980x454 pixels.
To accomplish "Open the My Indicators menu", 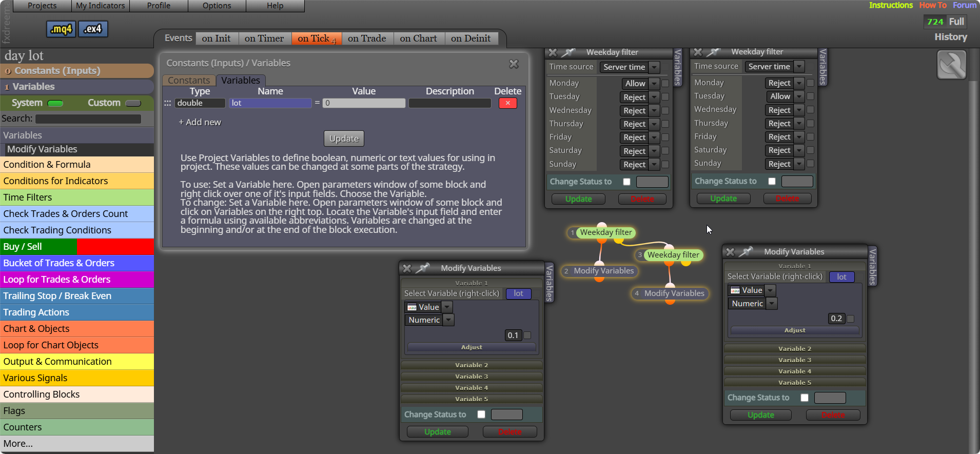I will tap(101, 6).
